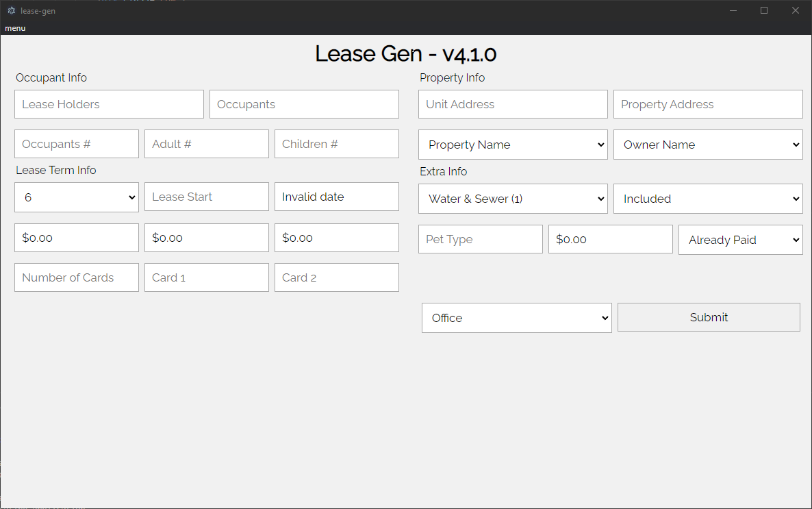Expand the Already Paid dropdown

[x=740, y=240]
